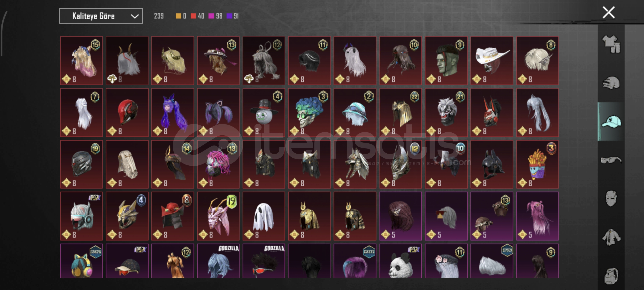Filter by purple quality count 91
Image resolution: width=644 pixels, height=290 pixels.
pos(233,16)
